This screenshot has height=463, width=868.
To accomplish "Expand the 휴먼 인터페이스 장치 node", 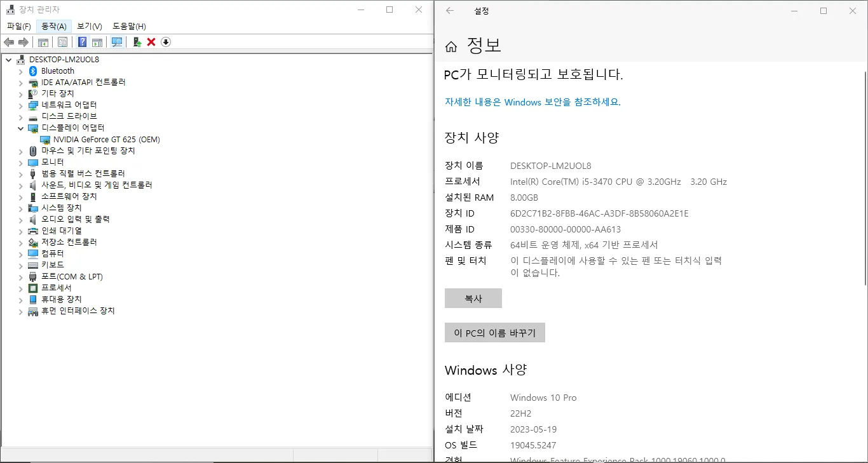I will 20,311.
